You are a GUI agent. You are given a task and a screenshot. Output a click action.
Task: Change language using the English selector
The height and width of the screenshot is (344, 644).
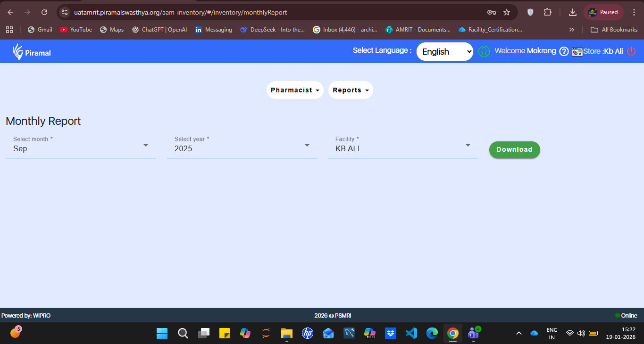tap(444, 51)
